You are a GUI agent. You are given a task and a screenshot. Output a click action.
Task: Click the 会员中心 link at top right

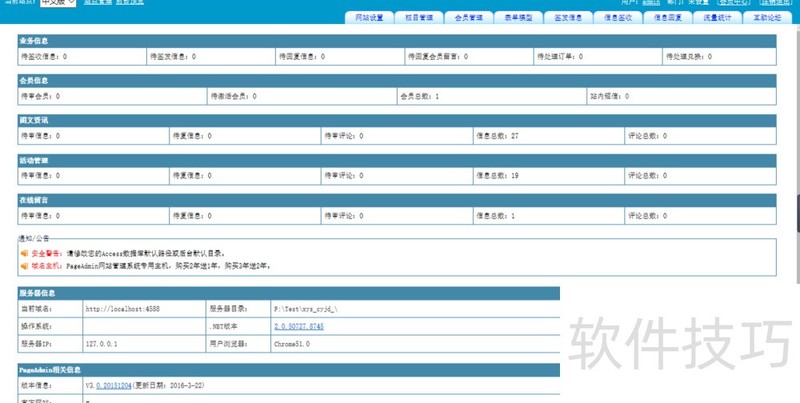pyautogui.click(x=733, y=3)
